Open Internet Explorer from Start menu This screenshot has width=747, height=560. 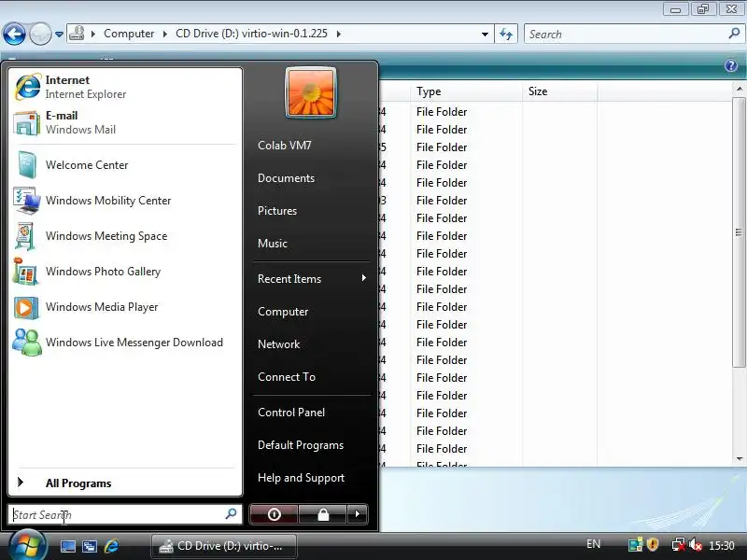tap(125, 87)
